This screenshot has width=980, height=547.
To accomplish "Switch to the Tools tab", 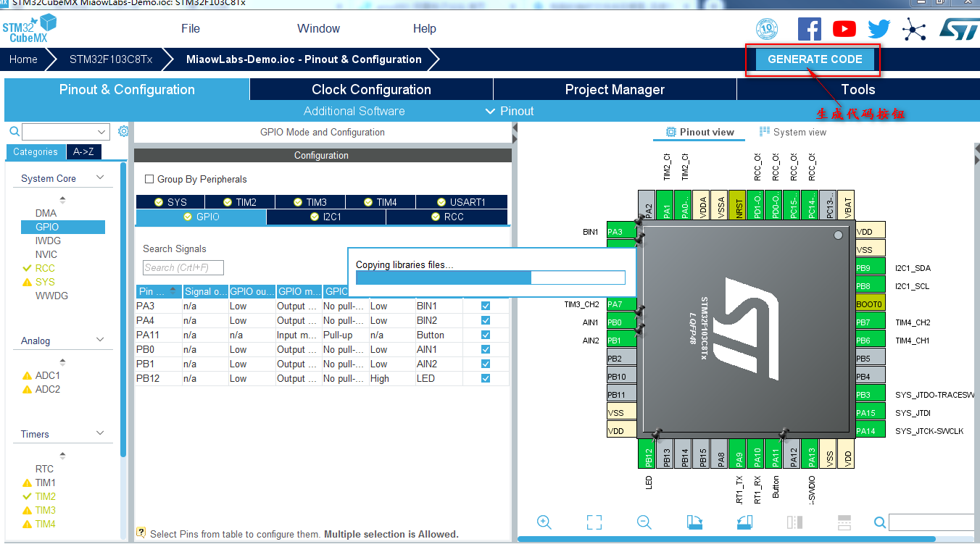I will click(x=858, y=89).
